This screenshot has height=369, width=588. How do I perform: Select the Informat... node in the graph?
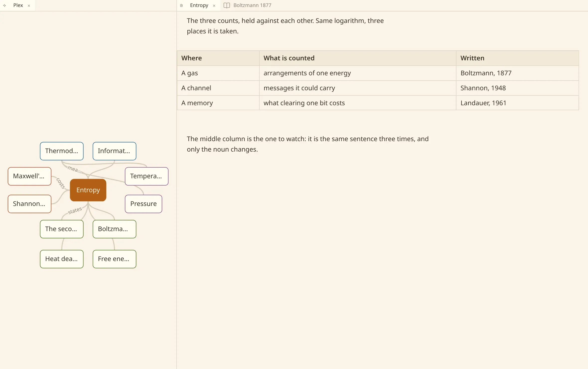pyautogui.click(x=114, y=151)
